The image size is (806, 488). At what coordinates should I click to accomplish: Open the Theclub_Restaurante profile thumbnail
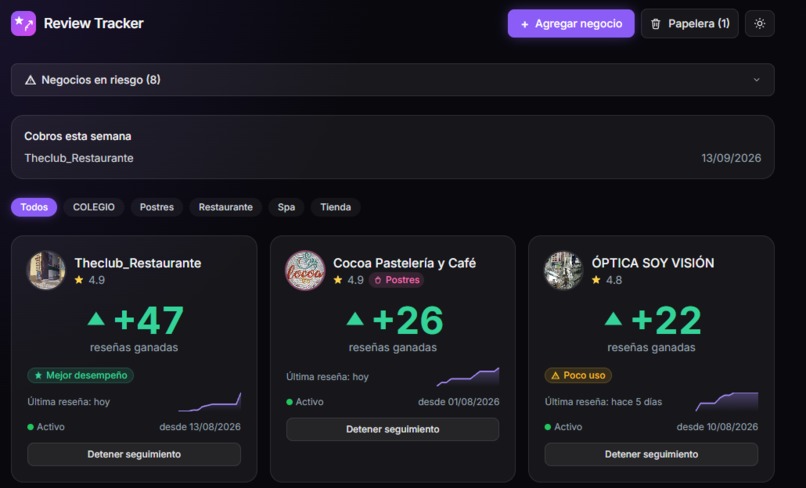[46, 270]
